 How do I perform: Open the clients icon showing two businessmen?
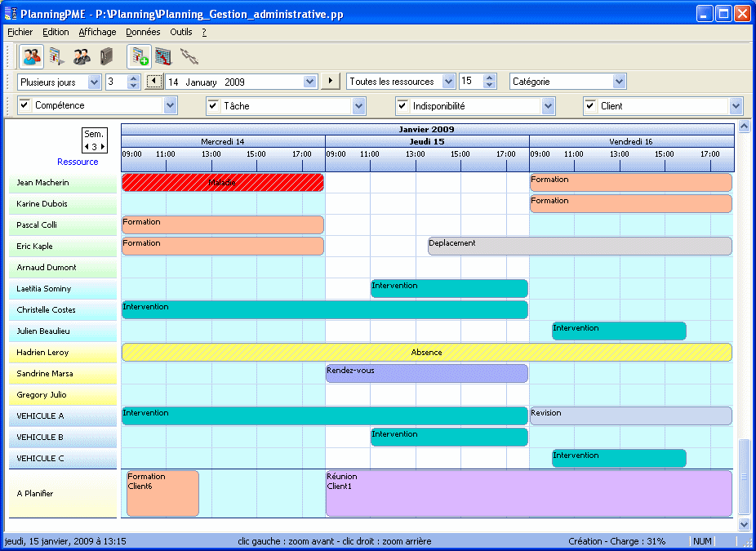pos(82,57)
